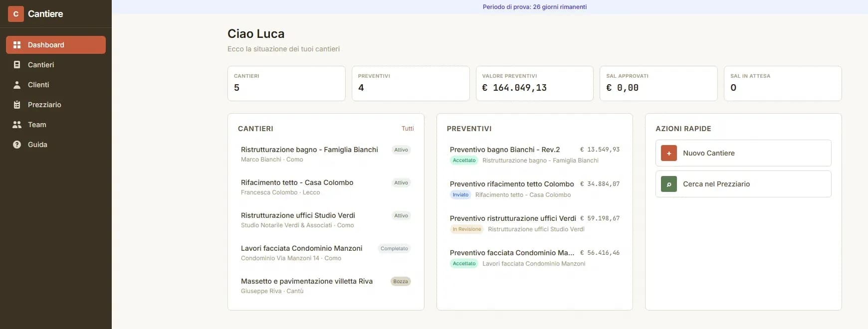Go to Cantieri in the sidebar

pos(56,65)
